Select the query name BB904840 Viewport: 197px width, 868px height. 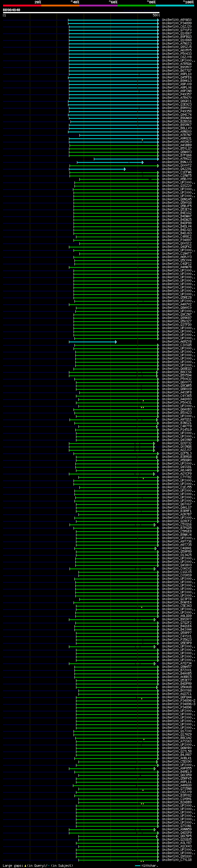[x=11, y=10]
